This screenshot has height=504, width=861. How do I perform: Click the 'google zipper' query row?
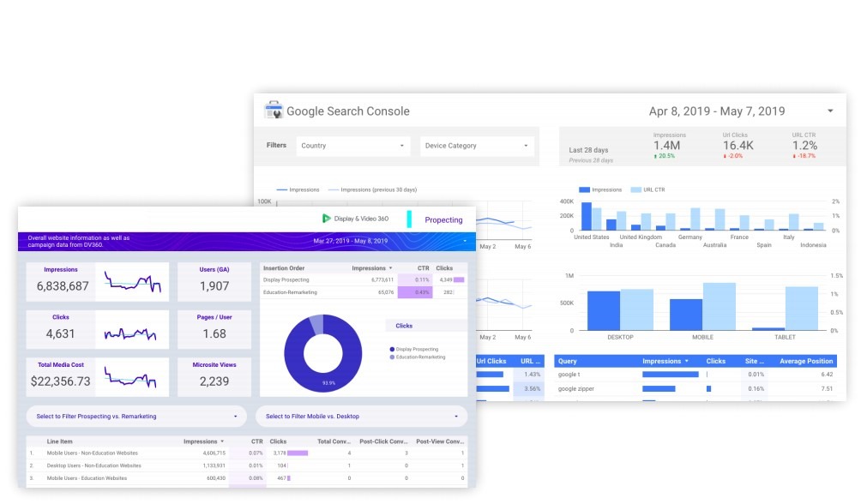(695, 388)
